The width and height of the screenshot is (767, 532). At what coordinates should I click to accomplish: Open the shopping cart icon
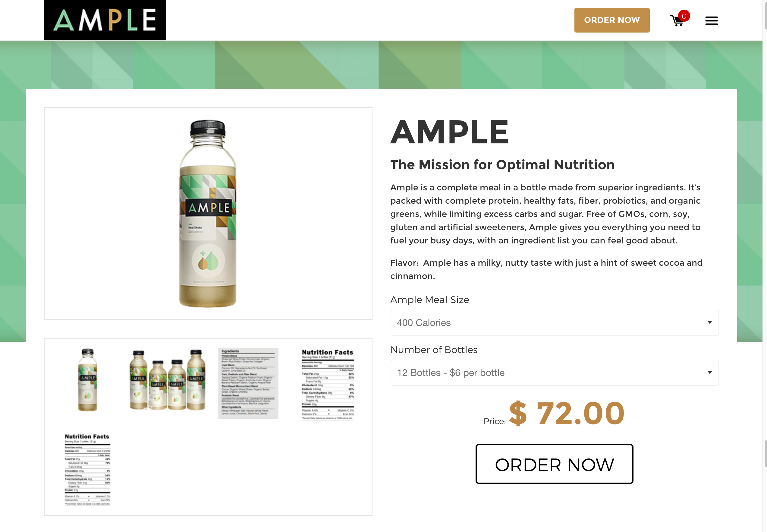677,21
